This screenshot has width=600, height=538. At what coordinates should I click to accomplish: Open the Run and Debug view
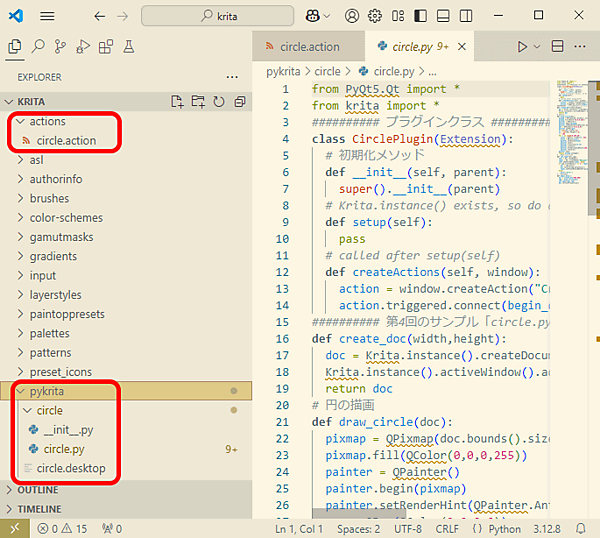[x=82, y=47]
